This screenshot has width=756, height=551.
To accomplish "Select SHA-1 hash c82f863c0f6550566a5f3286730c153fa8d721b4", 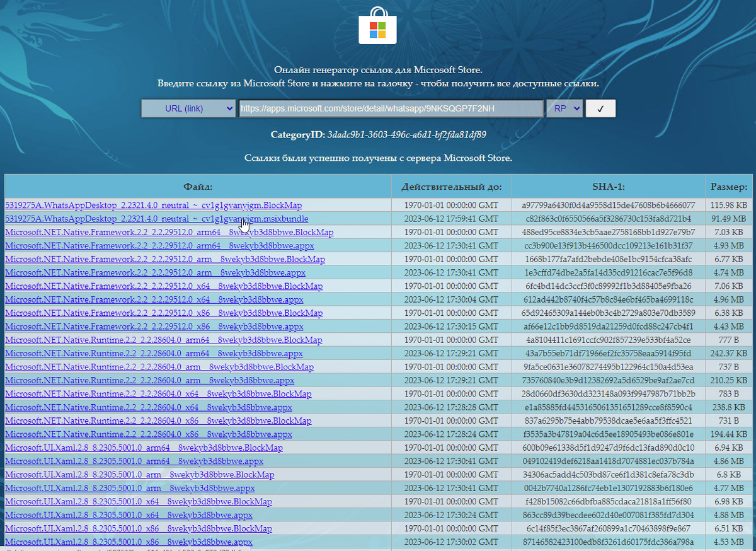I will [609, 219].
